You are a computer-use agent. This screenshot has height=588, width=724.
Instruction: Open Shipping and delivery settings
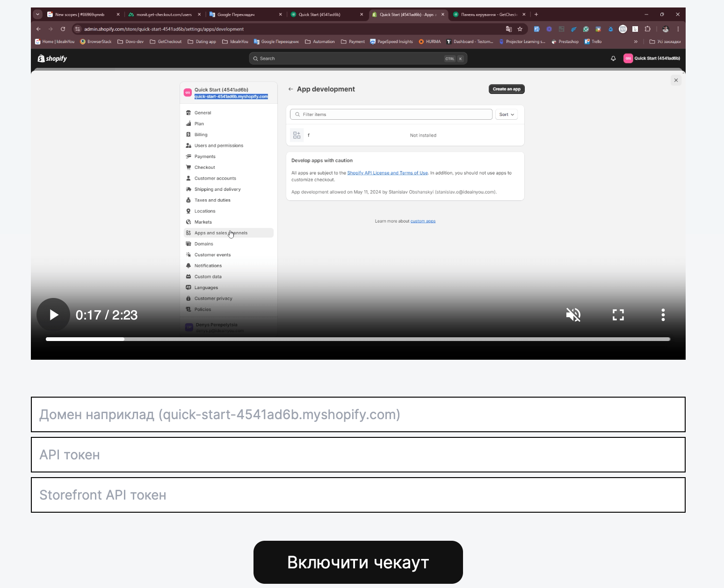point(229,189)
